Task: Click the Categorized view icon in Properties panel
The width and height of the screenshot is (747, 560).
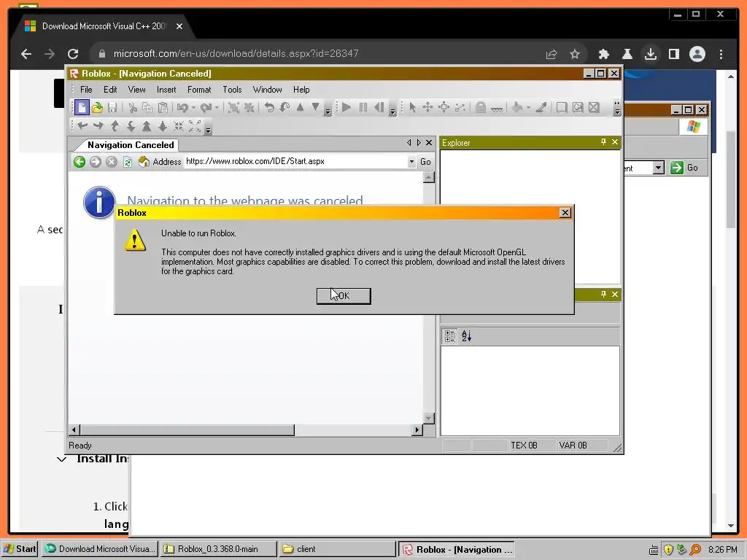Action: [449, 336]
